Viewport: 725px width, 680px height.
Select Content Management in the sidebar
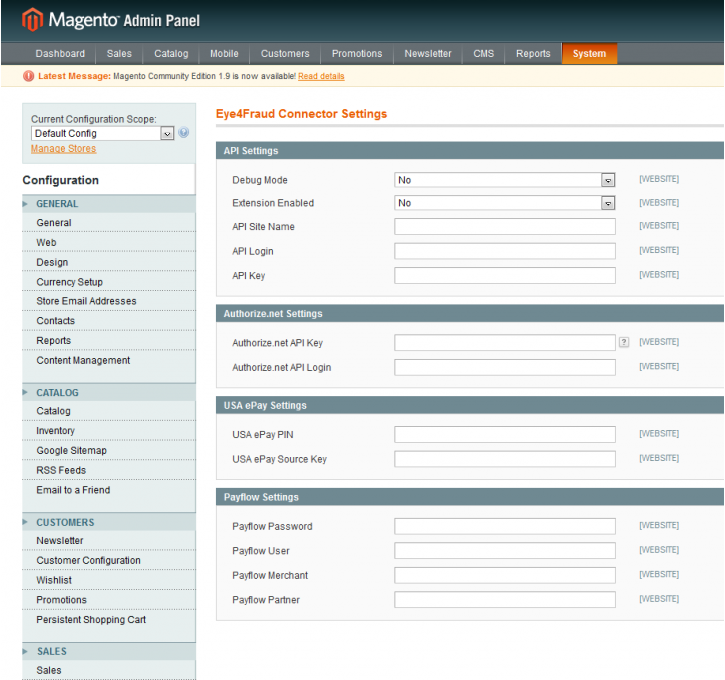coord(109,361)
